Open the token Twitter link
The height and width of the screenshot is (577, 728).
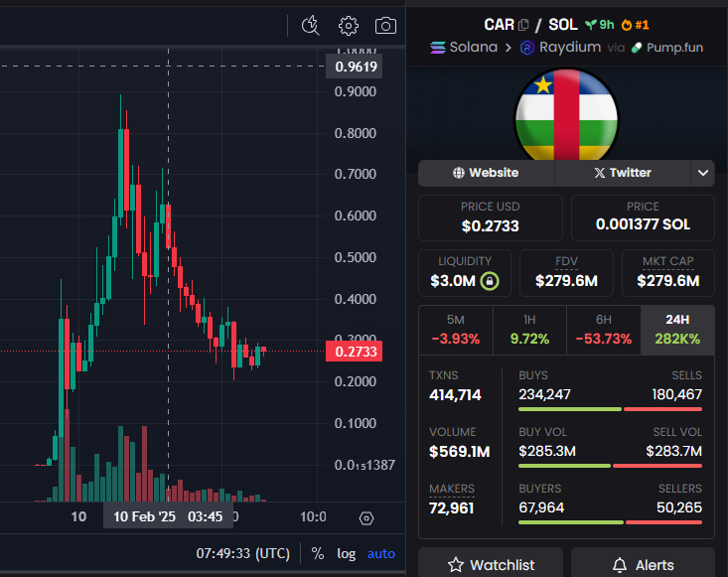point(623,173)
